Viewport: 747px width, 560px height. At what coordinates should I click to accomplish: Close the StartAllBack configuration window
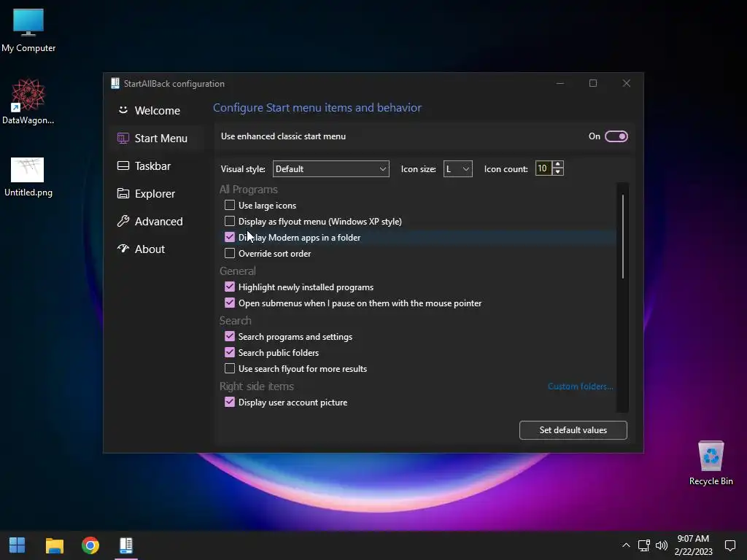627,83
